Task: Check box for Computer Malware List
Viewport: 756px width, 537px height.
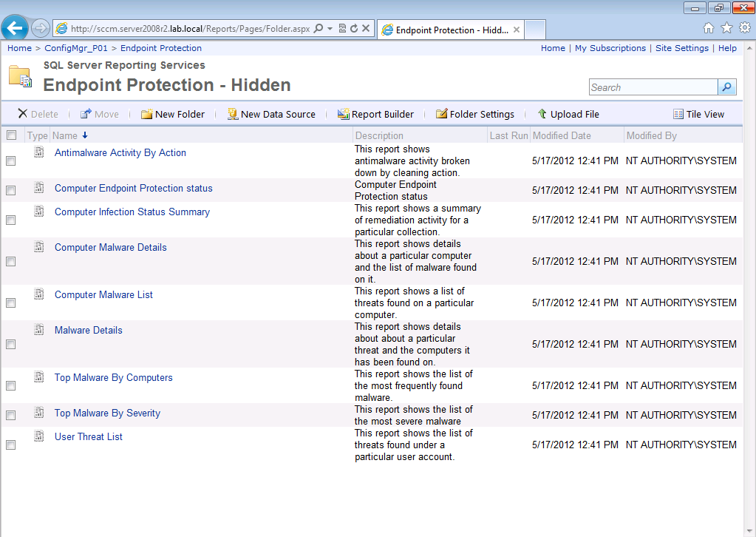Action: (x=10, y=303)
